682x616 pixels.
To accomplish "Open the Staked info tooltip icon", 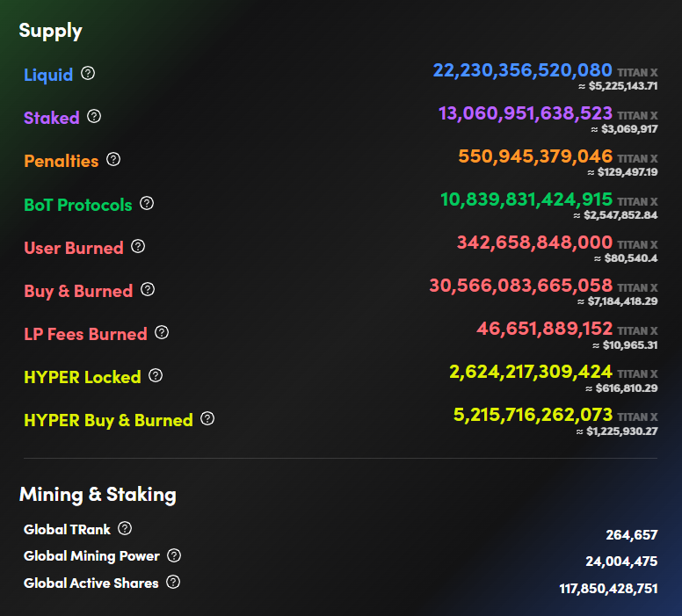I will click(94, 116).
